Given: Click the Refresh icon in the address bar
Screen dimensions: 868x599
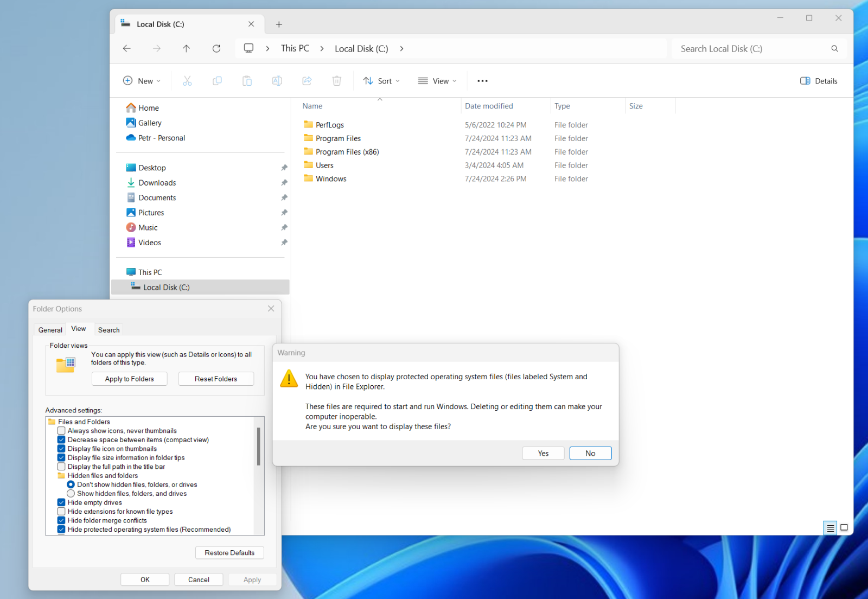Looking at the screenshot, I should click(216, 48).
